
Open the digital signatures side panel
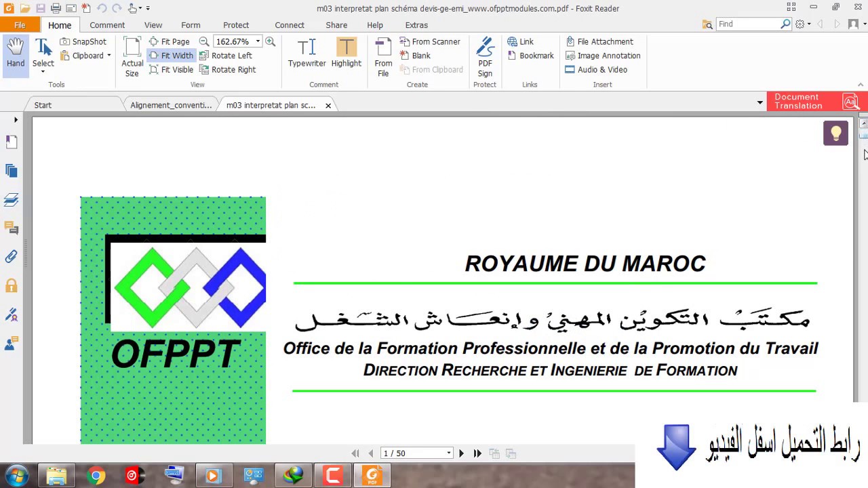(x=11, y=314)
